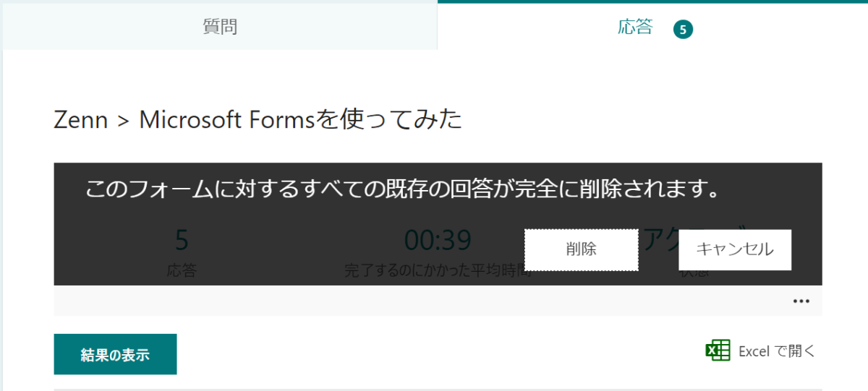Click the green Excel icon

(718, 351)
